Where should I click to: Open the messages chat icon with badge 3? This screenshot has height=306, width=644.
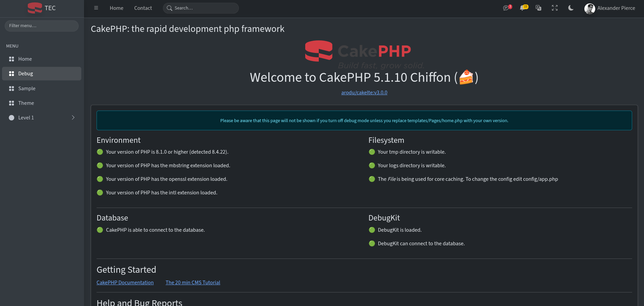pos(507,8)
